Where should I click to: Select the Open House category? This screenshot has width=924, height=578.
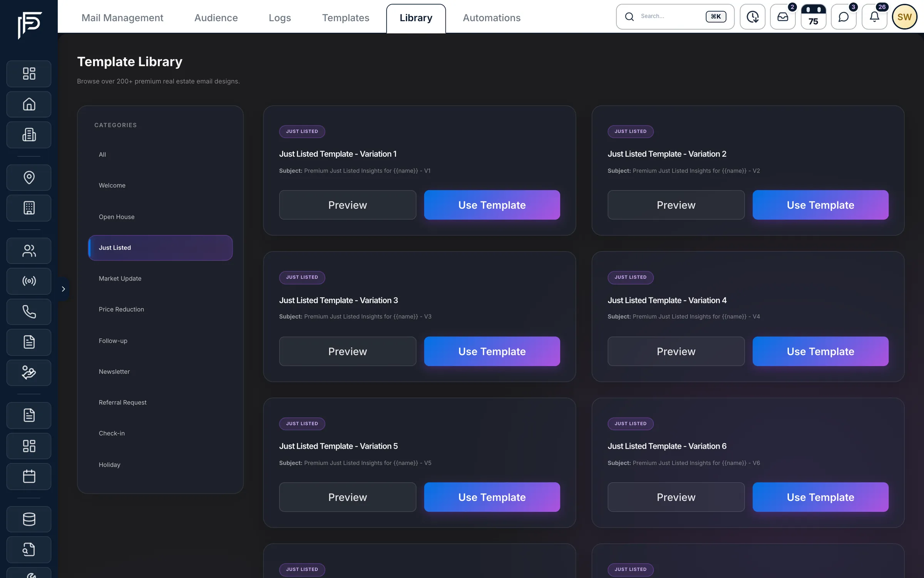(160, 217)
